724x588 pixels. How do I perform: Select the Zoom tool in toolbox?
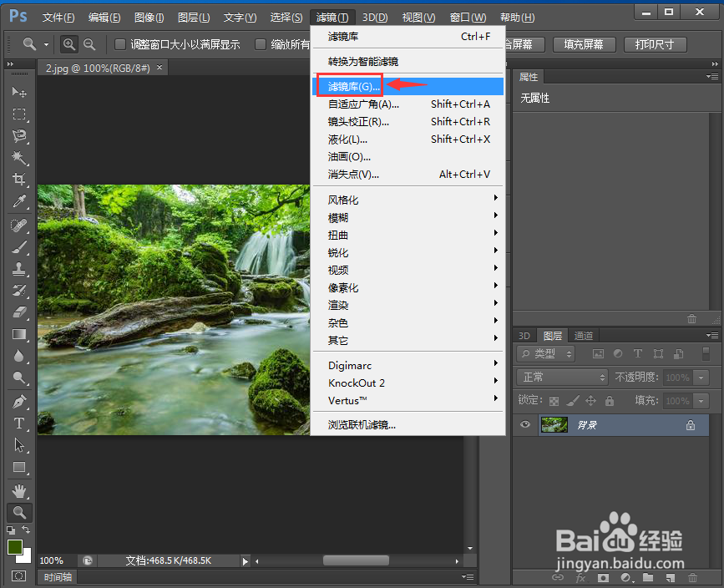19,512
